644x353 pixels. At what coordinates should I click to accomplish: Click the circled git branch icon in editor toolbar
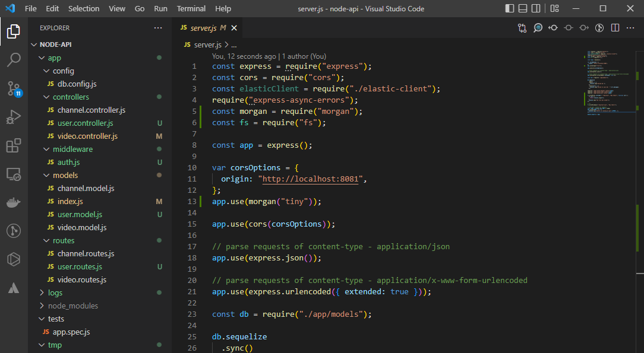(599, 28)
